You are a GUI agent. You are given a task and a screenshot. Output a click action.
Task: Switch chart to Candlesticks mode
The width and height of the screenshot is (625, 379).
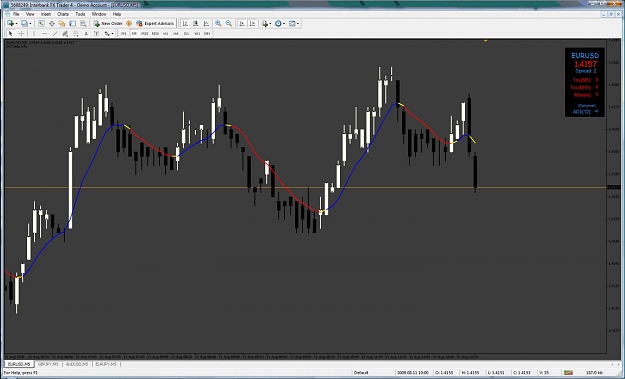click(195, 24)
